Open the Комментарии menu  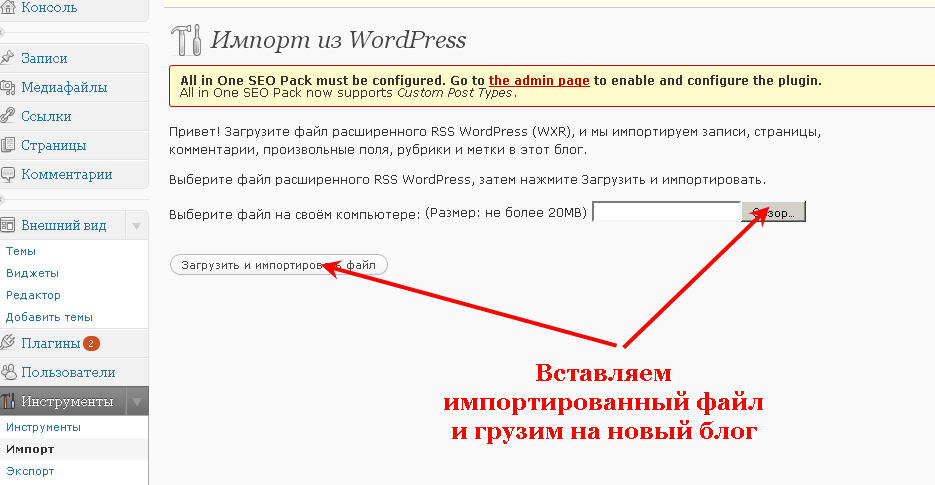click(67, 175)
